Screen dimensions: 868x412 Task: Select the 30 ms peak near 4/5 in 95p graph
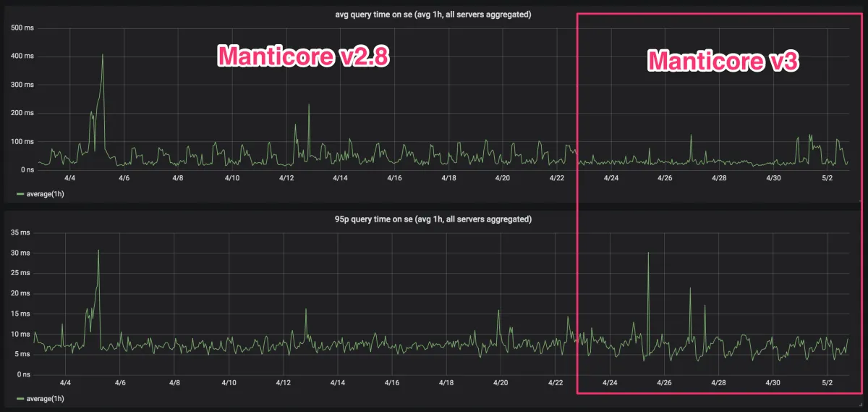(98, 251)
